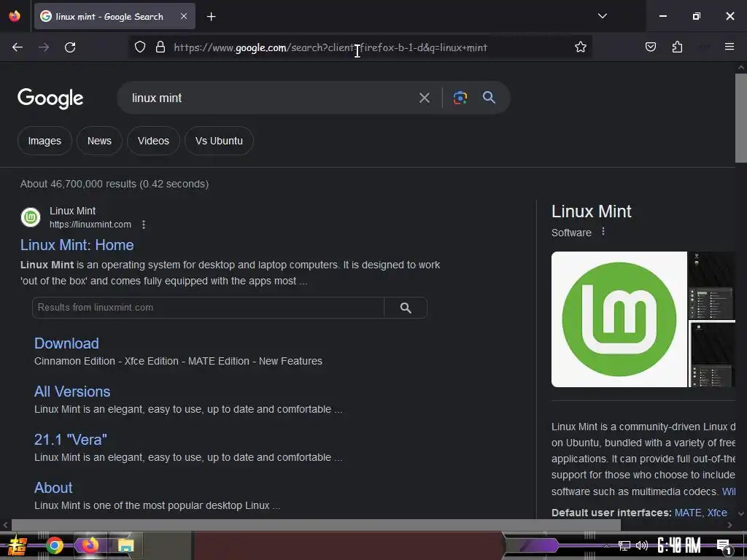Open the three-dot menu beside Software
The height and width of the screenshot is (560, 747).
tap(603, 231)
